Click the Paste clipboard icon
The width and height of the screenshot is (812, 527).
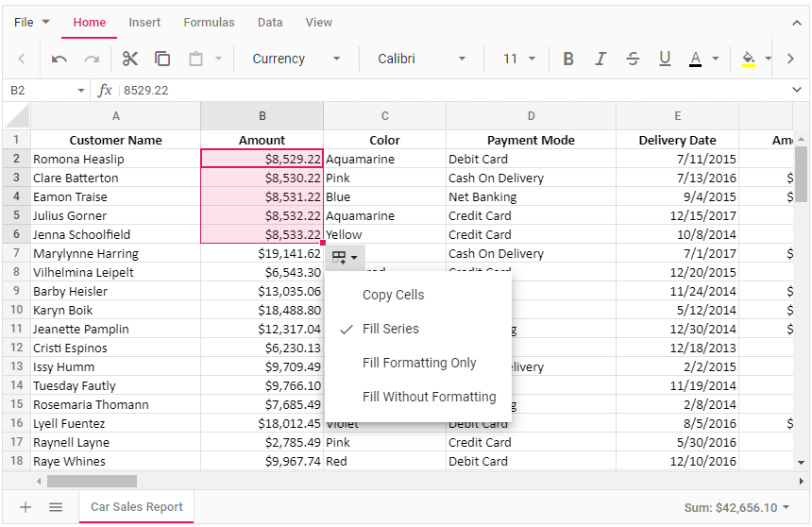196,59
